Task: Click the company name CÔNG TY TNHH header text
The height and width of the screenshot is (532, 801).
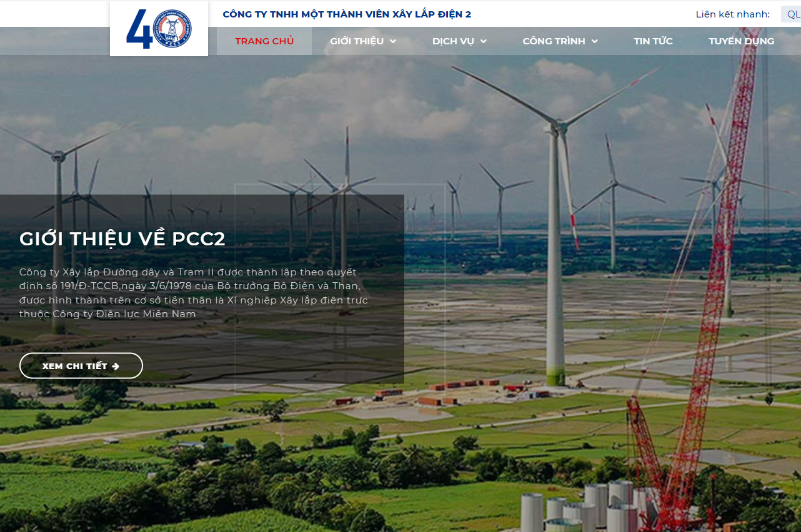Action: click(347, 14)
